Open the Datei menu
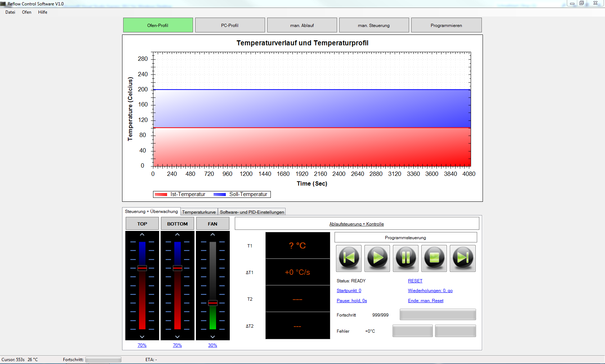Viewport: 605px width, 364px height. tap(10, 12)
